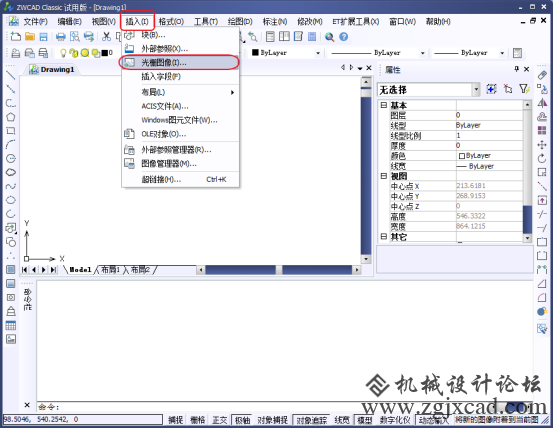Viewport: 554px width, 428px height.
Task: Toggle 数字化仪 tablet in status bar
Action: 395,420
